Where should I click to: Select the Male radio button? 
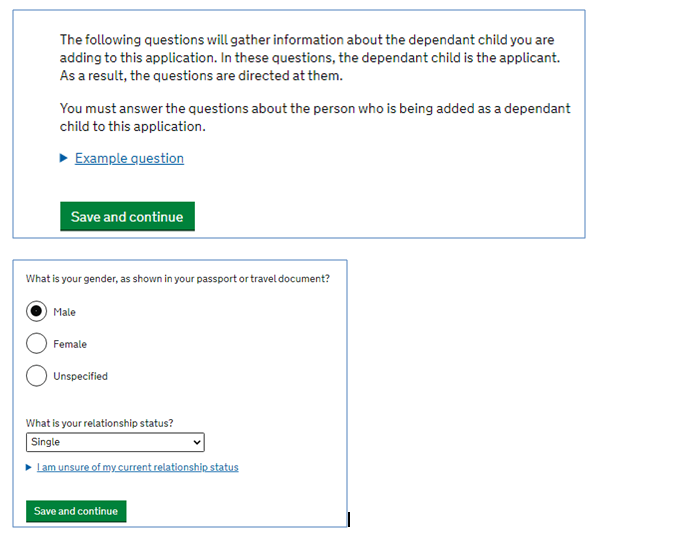pos(37,312)
